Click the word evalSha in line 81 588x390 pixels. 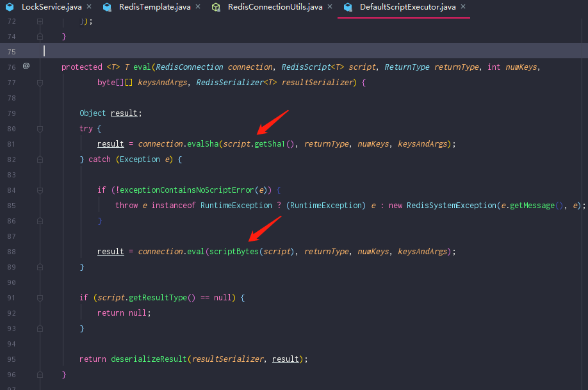click(x=203, y=143)
